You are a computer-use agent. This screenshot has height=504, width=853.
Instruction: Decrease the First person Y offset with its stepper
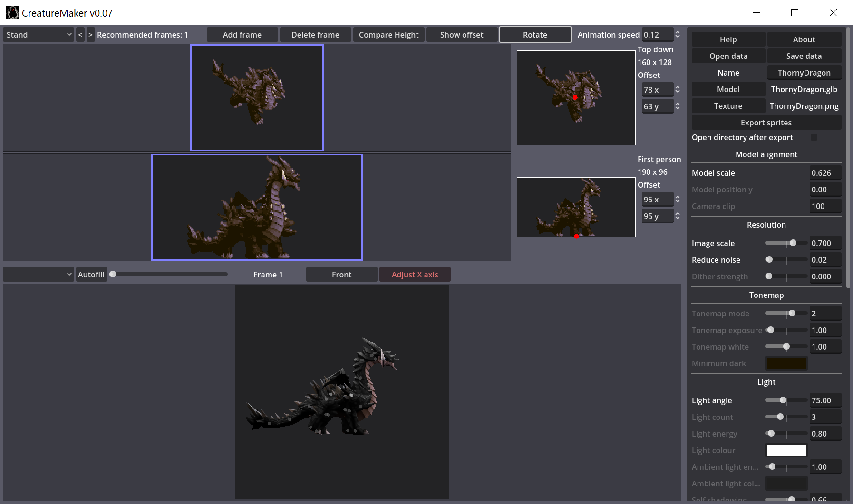(x=679, y=218)
